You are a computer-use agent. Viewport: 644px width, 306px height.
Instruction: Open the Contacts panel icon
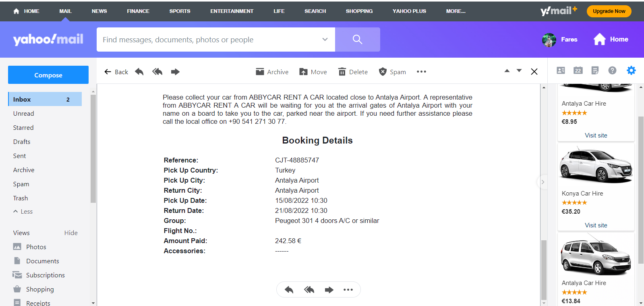point(561,71)
